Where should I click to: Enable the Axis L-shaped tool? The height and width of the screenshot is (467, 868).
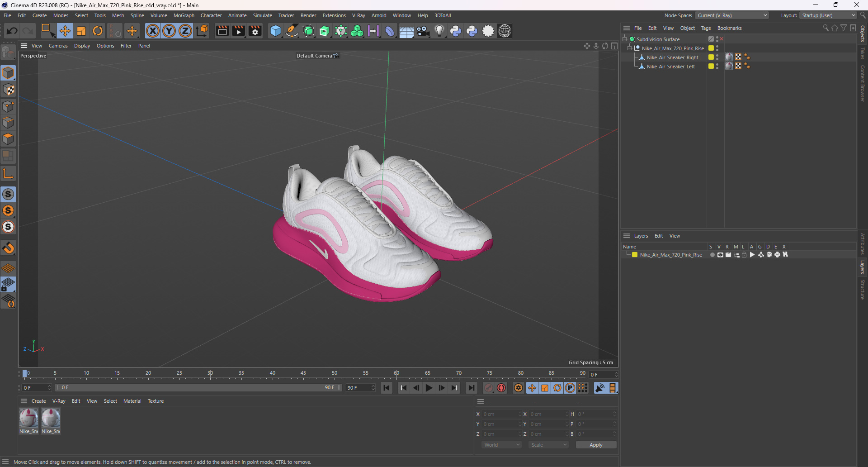coord(8,173)
